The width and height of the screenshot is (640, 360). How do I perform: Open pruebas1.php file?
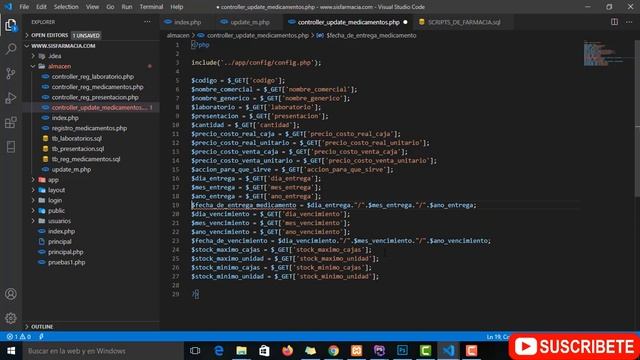(67, 262)
